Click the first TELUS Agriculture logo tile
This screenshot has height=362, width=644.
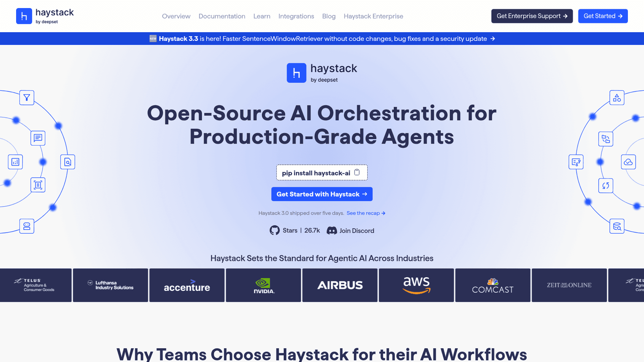(x=35, y=285)
